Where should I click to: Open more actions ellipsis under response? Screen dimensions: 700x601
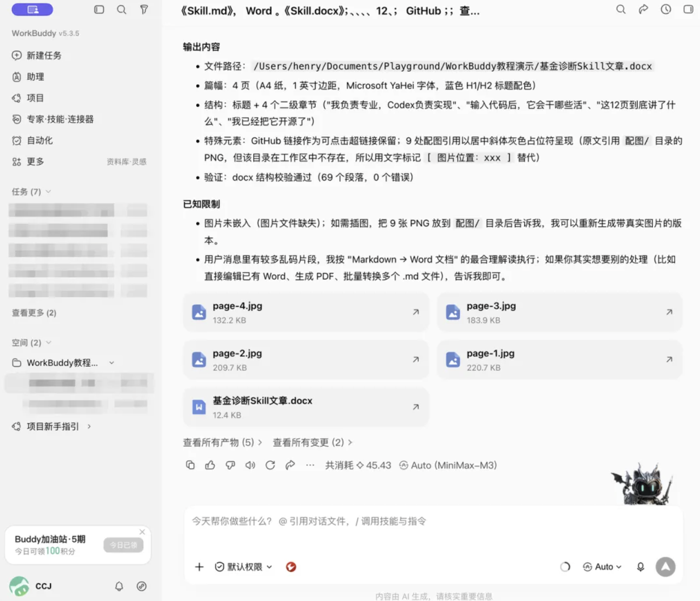(x=310, y=465)
